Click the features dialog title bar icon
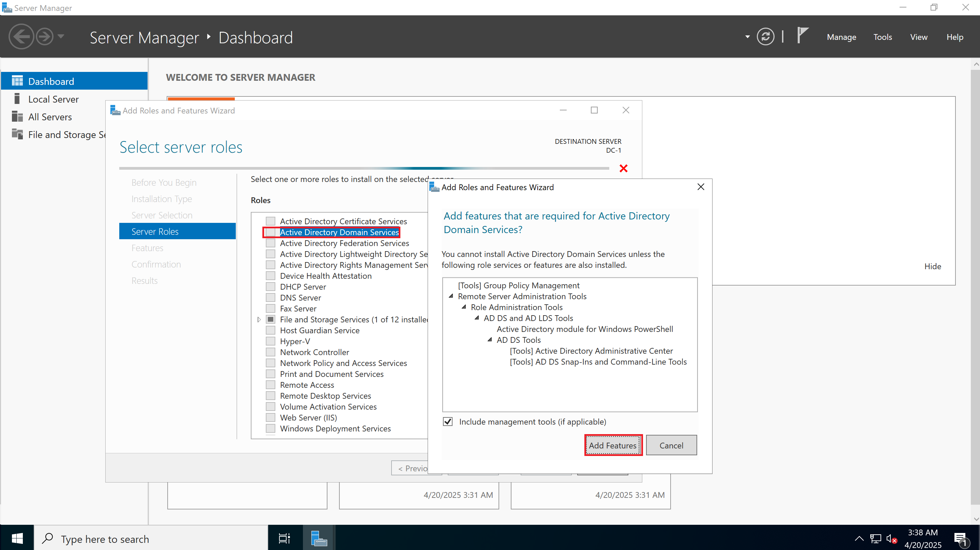Viewport: 980px width, 550px height. tap(434, 187)
